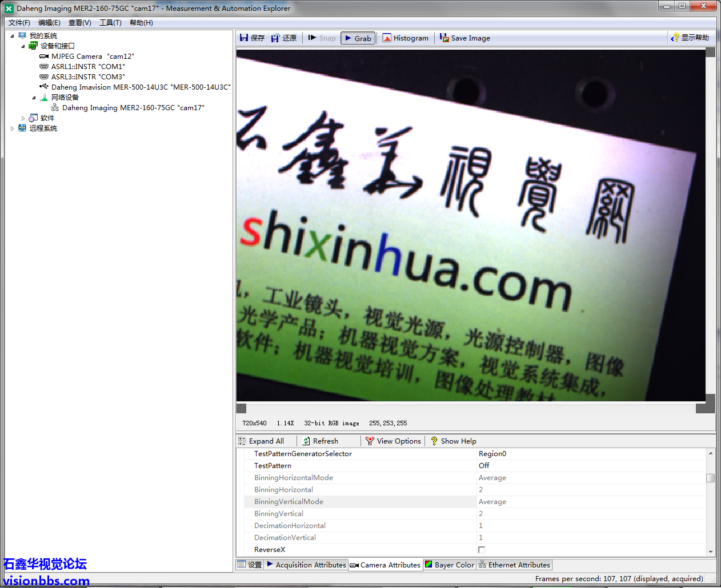The image size is (721, 588).
Task: Switch to the Camera Attributes tab
Action: click(x=385, y=565)
